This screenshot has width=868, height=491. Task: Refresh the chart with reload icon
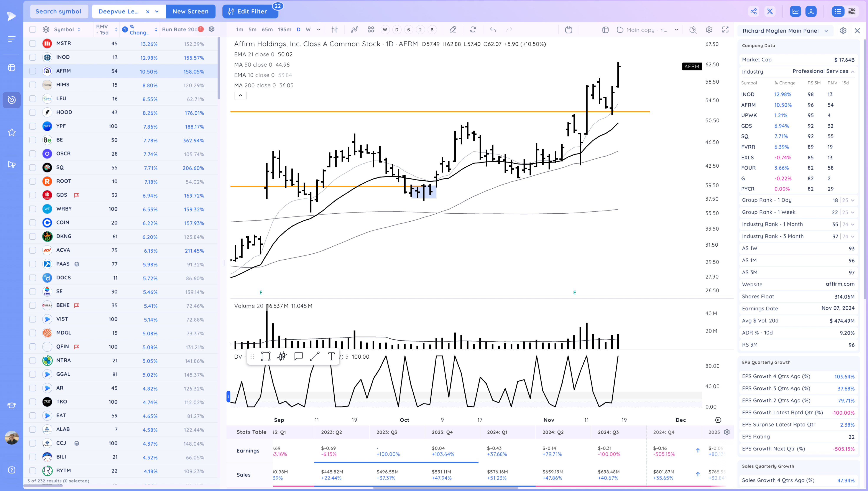[473, 30]
